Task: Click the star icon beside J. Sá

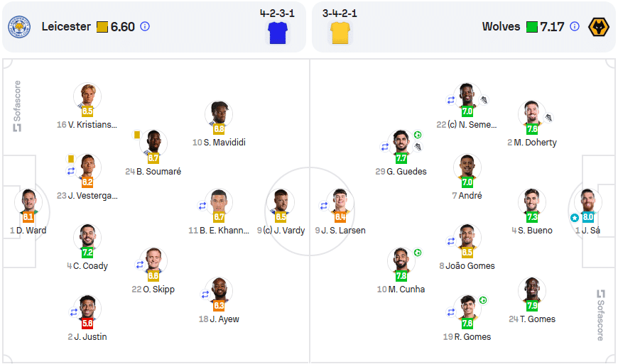Action: point(574,217)
